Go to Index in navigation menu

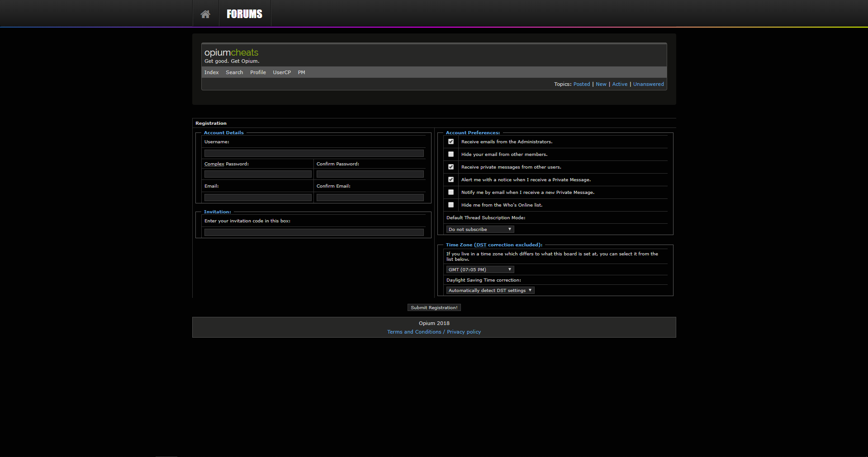coord(211,72)
